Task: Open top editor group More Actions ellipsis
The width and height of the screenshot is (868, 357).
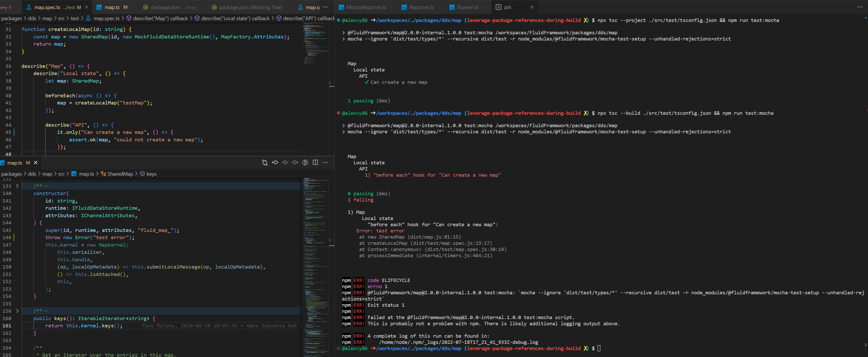Action: tap(325, 7)
